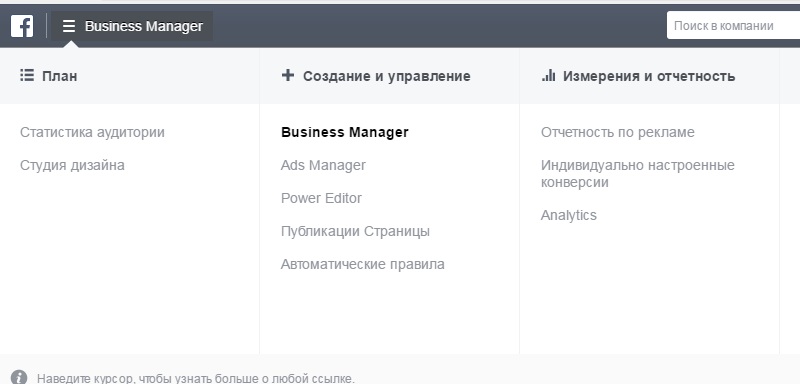Open Power Editor

pyautogui.click(x=321, y=198)
